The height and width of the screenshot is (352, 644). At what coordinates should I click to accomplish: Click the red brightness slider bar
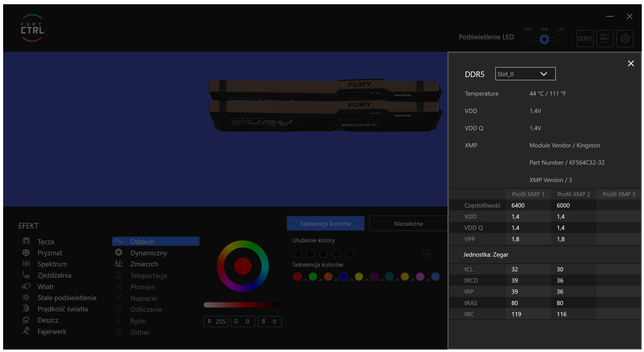[x=243, y=304]
